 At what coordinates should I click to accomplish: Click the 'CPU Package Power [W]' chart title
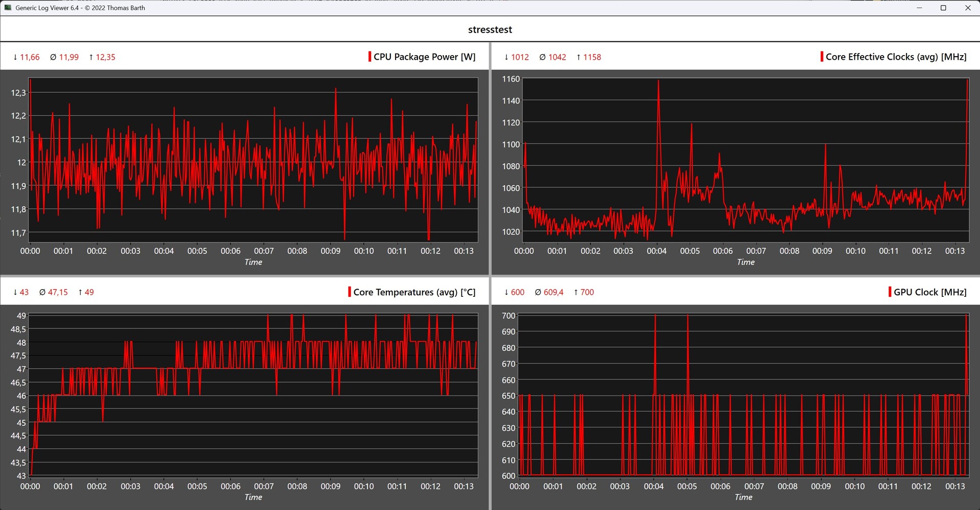point(425,57)
